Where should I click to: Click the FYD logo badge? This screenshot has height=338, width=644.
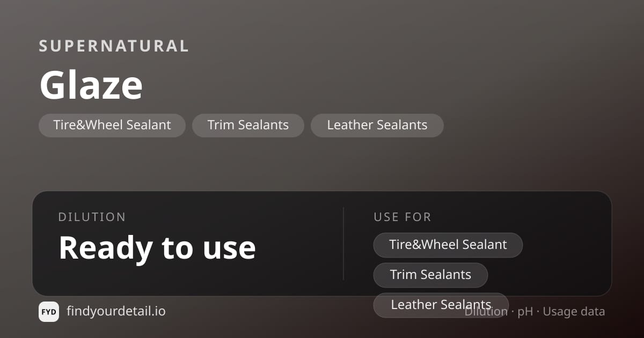click(x=49, y=312)
